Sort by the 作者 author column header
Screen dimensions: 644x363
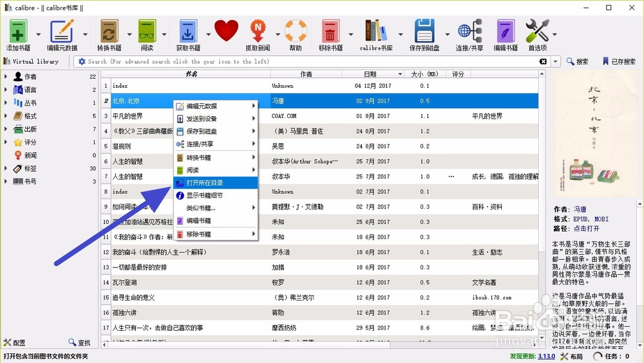pos(306,74)
